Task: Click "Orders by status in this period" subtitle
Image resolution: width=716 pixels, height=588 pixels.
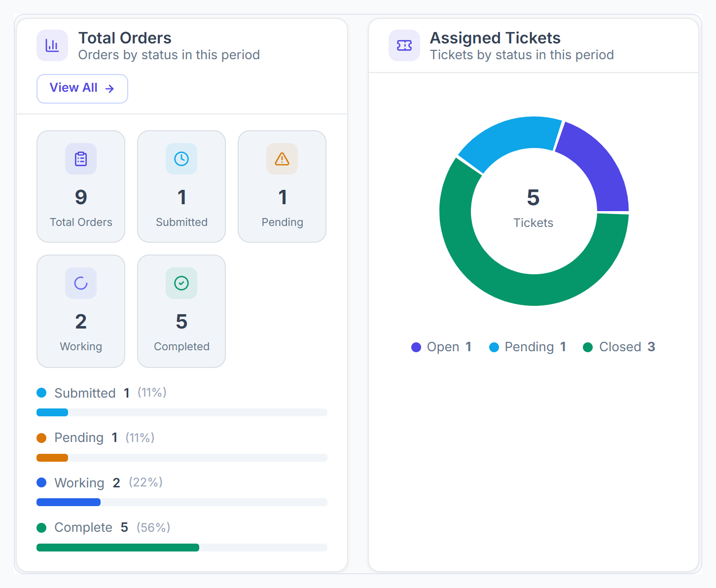Action: pos(169,55)
